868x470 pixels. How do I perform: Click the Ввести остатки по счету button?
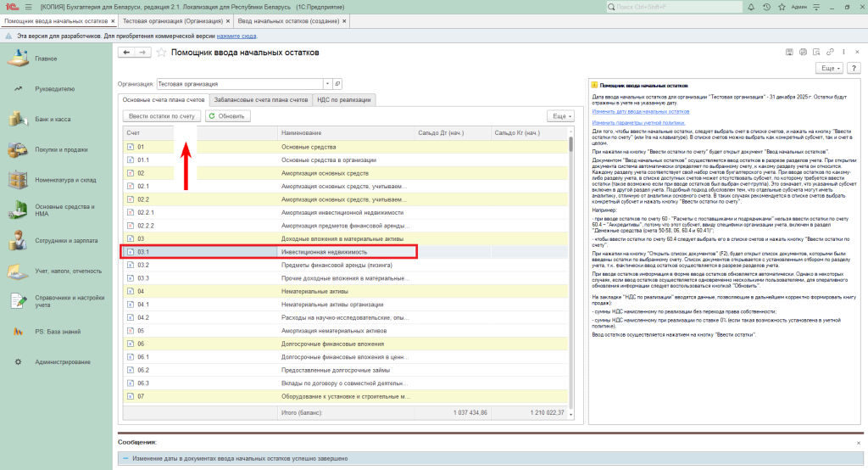161,115
